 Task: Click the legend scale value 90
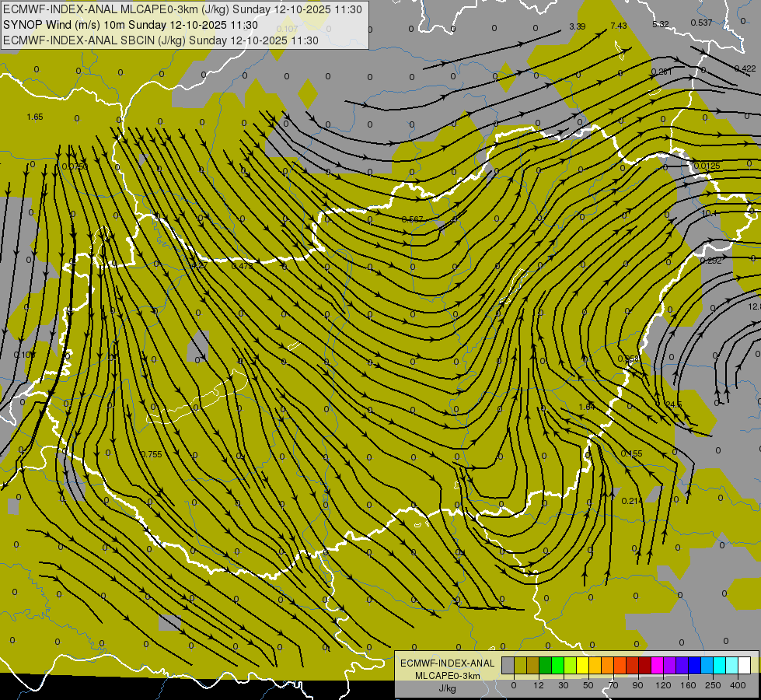click(637, 685)
